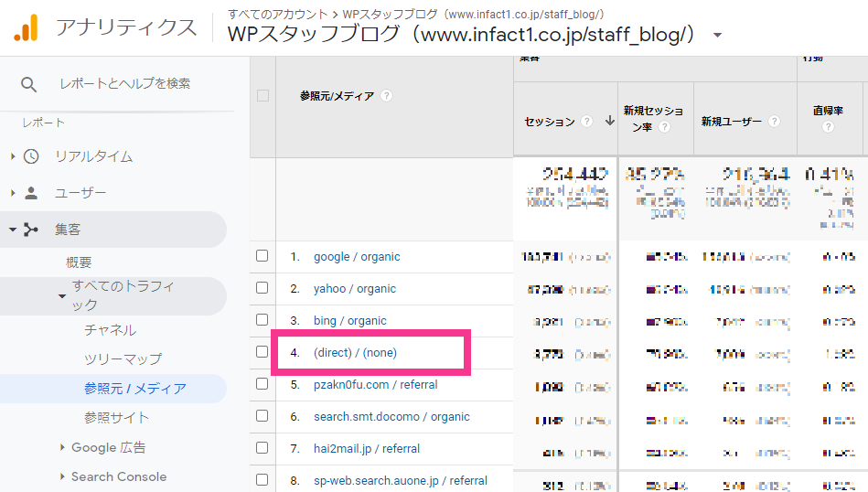The width and height of the screenshot is (868, 492).
Task: Expand the リアルタイム section arrow
Action: (13, 156)
